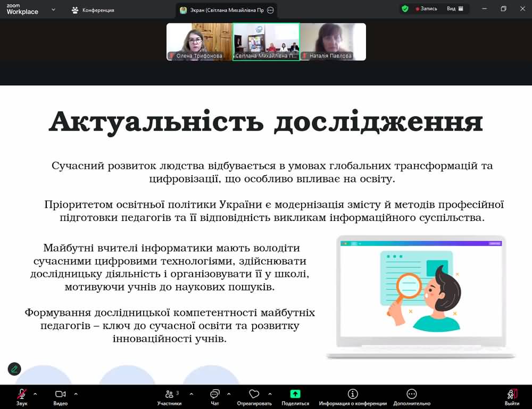Expand video options arrow beside Видео
The image size is (532, 409).
click(x=76, y=394)
